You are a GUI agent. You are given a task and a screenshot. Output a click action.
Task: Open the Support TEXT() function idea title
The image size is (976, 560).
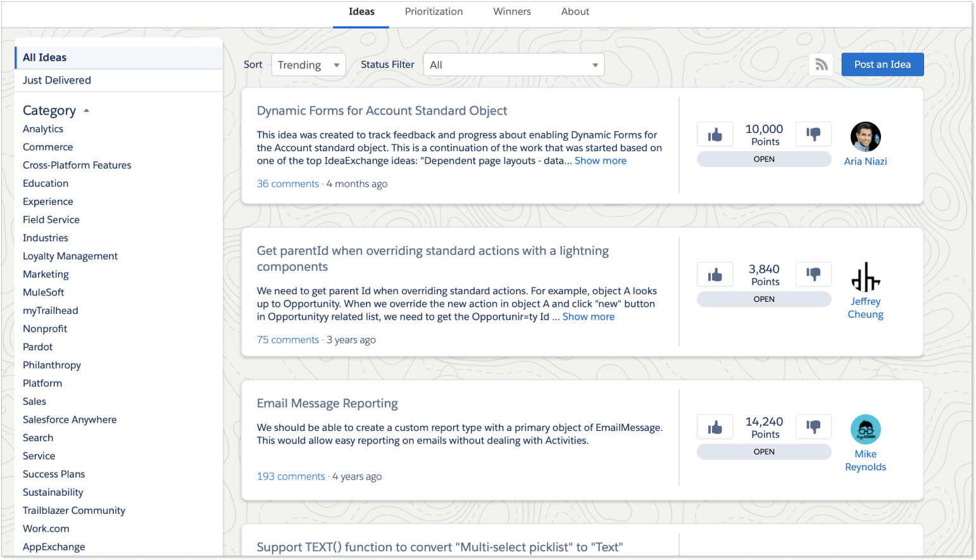pos(440,547)
